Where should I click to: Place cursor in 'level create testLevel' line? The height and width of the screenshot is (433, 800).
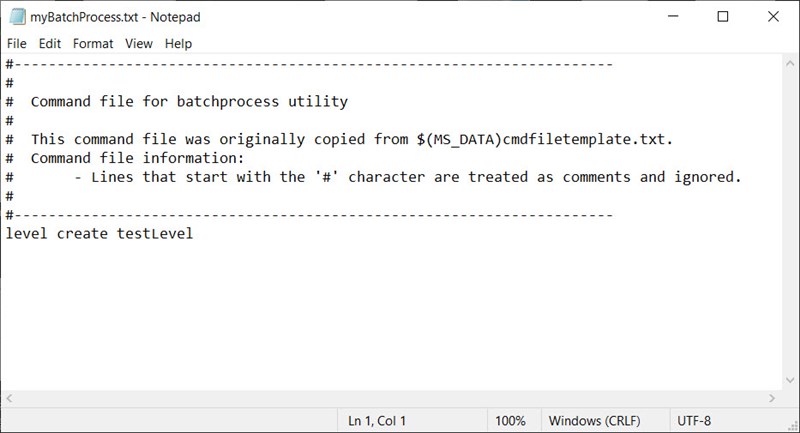tap(99, 234)
